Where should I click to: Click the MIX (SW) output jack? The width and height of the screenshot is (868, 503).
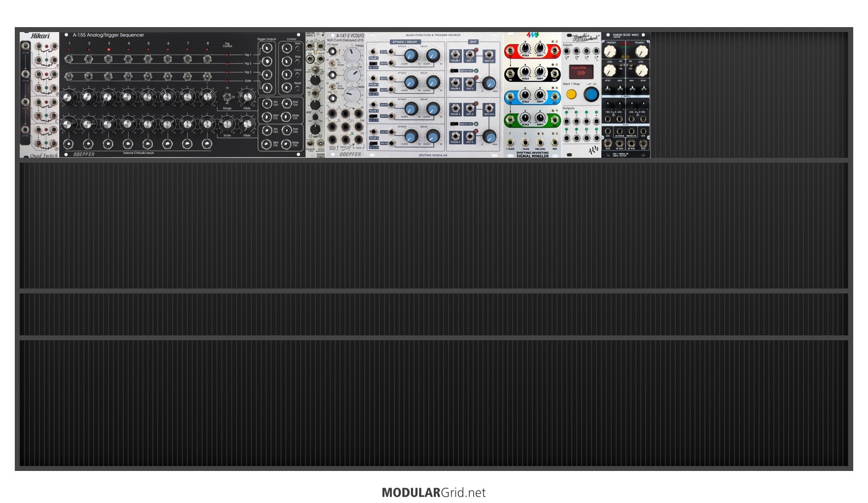point(540,143)
